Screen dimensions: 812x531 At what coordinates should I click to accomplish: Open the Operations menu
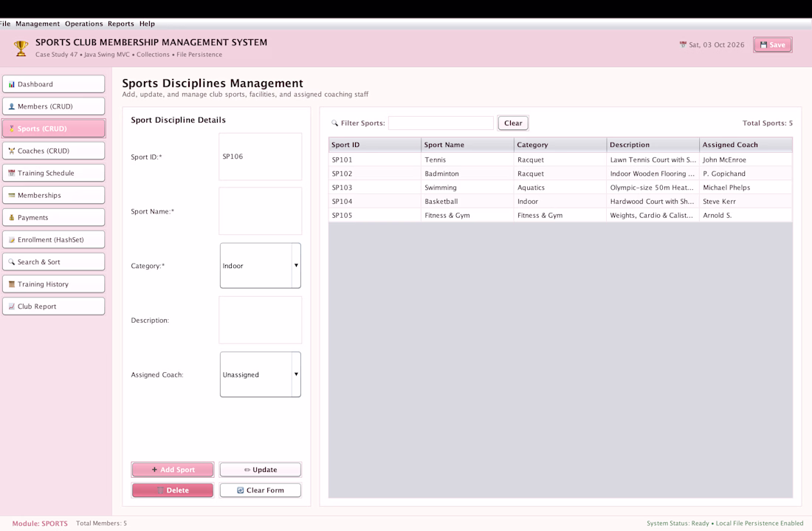click(84, 24)
